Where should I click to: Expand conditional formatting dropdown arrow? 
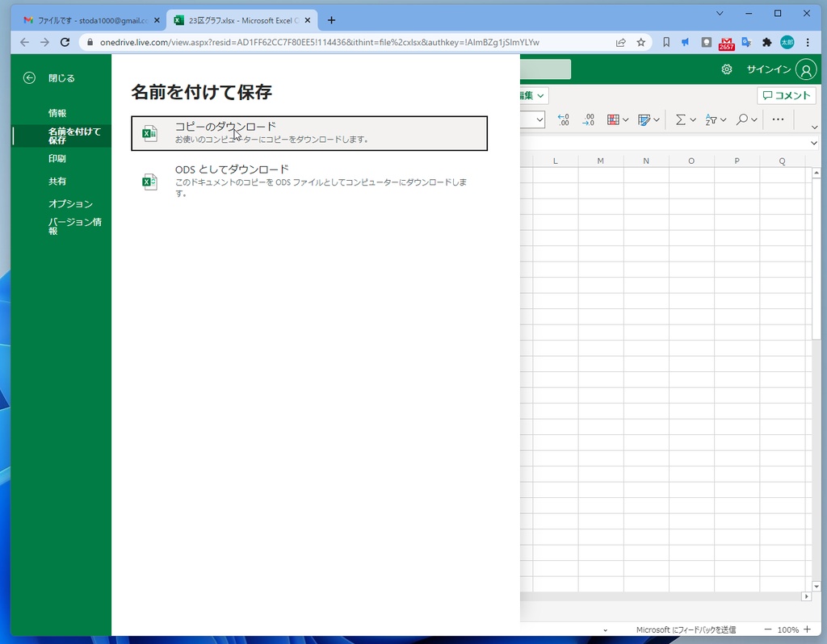pos(626,120)
